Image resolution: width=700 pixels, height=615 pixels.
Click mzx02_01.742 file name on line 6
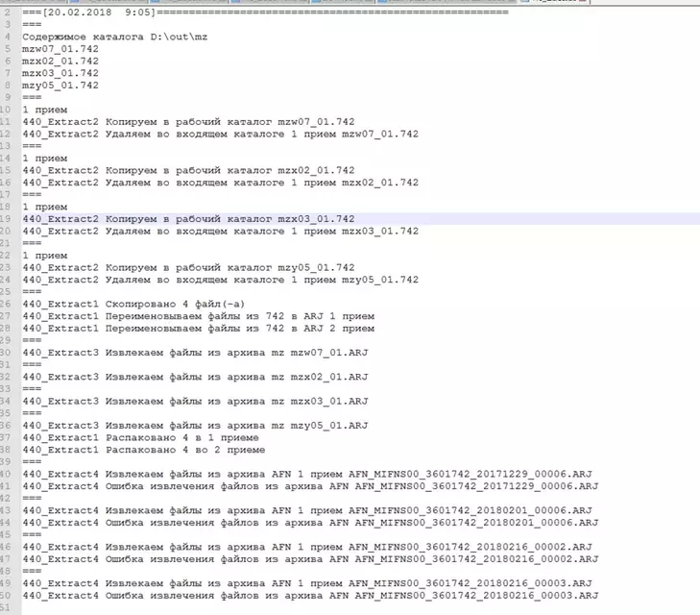click(x=60, y=61)
